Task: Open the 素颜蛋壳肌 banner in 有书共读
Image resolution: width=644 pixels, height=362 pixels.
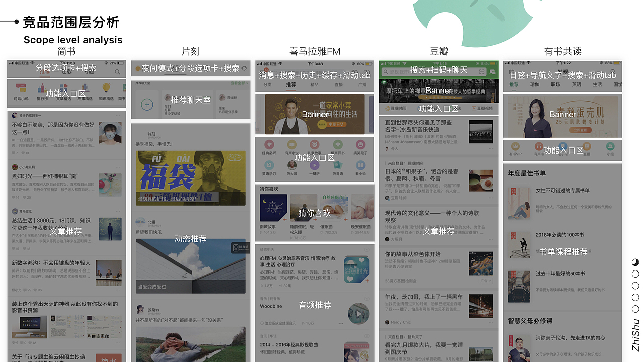Action: click(562, 117)
